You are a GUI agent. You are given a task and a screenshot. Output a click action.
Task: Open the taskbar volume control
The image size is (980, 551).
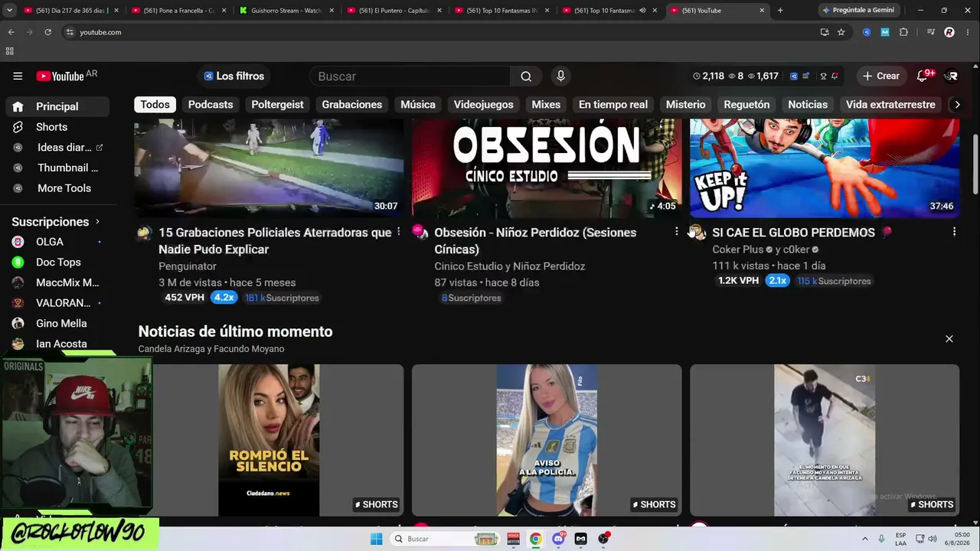(934, 539)
